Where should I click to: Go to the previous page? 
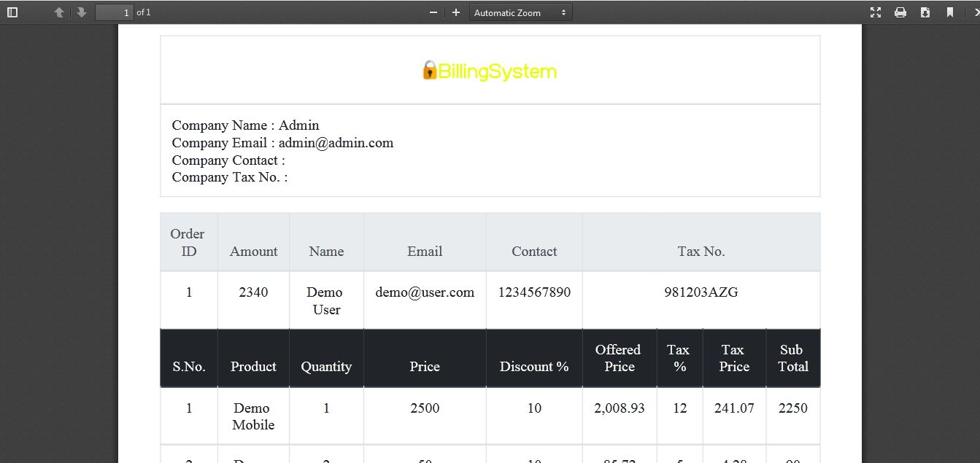pyautogui.click(x=59, y=12)
